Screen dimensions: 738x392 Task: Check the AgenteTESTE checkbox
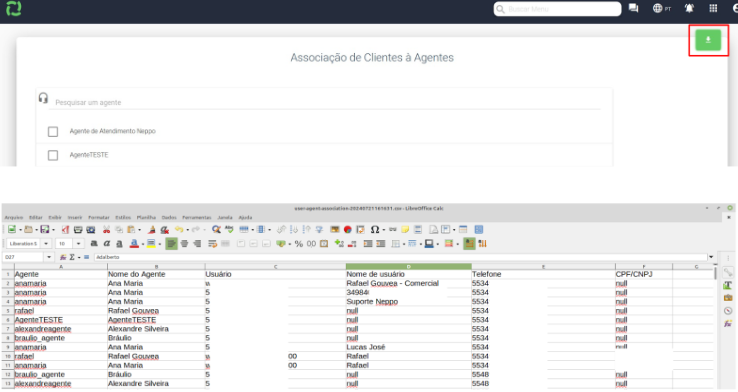tap(53, 155)
